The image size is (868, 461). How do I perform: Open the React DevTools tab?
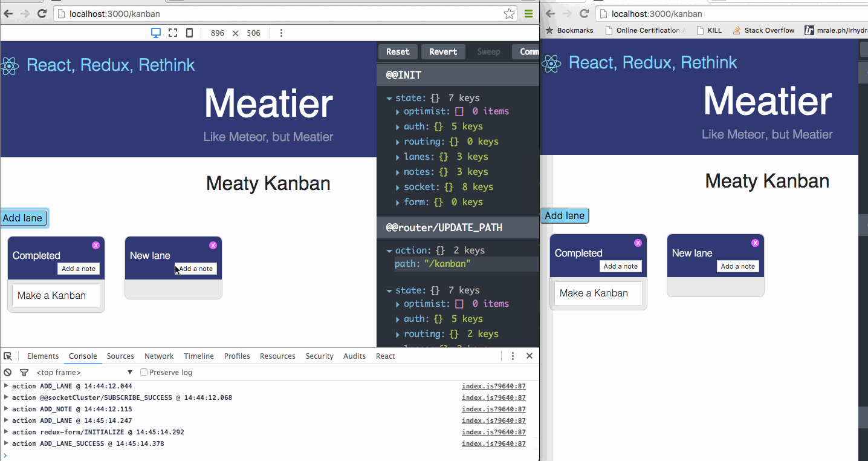(385, 356)
